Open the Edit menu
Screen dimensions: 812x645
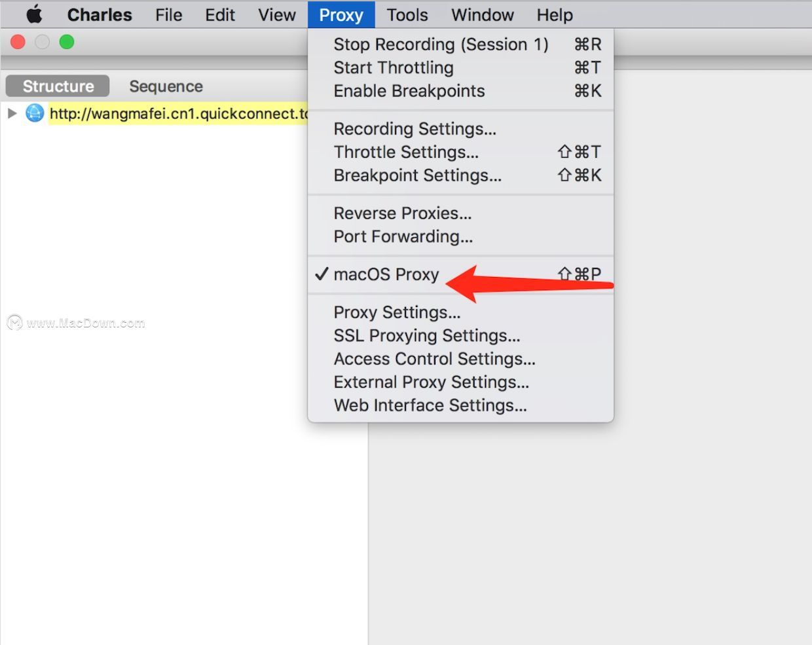pyautogui.click(x=220, y=14)
